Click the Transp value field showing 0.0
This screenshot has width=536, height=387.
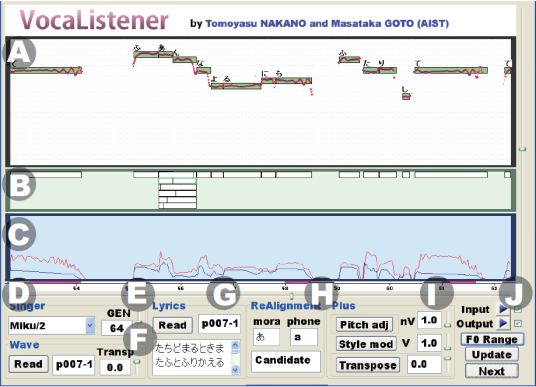pos(115,368)
